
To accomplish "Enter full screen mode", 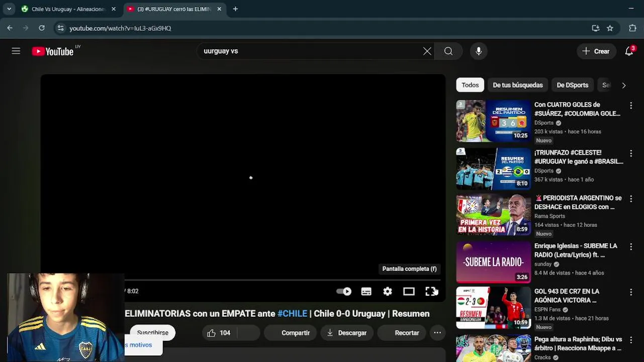I will pos(431,291).
